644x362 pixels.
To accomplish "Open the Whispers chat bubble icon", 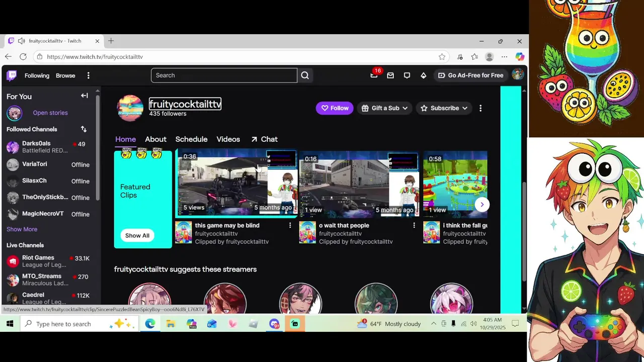I will click(407, 75).
